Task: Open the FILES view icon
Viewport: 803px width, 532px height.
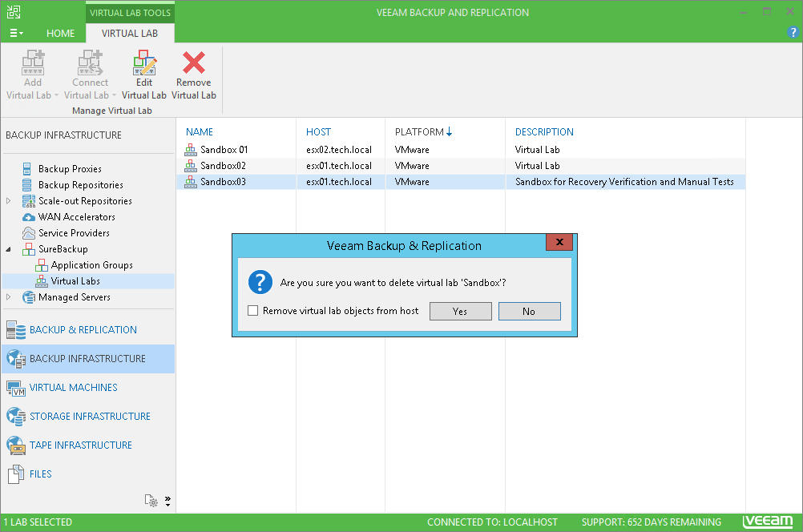Action: pos(16,474)
